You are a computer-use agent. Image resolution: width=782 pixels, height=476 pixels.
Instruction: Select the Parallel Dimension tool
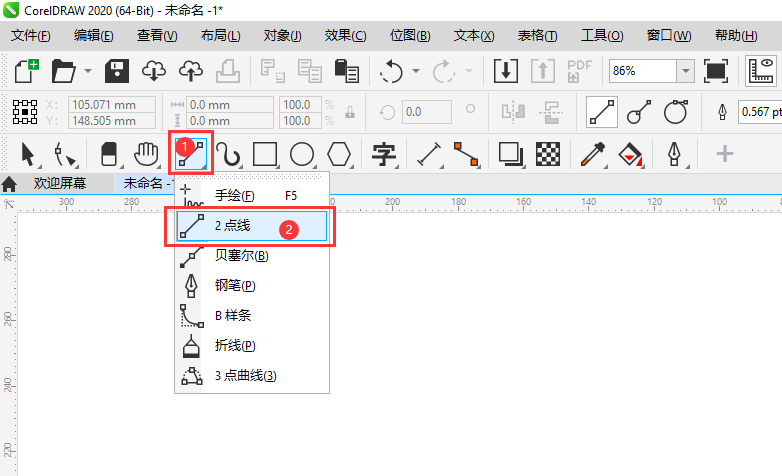(429, 154)
